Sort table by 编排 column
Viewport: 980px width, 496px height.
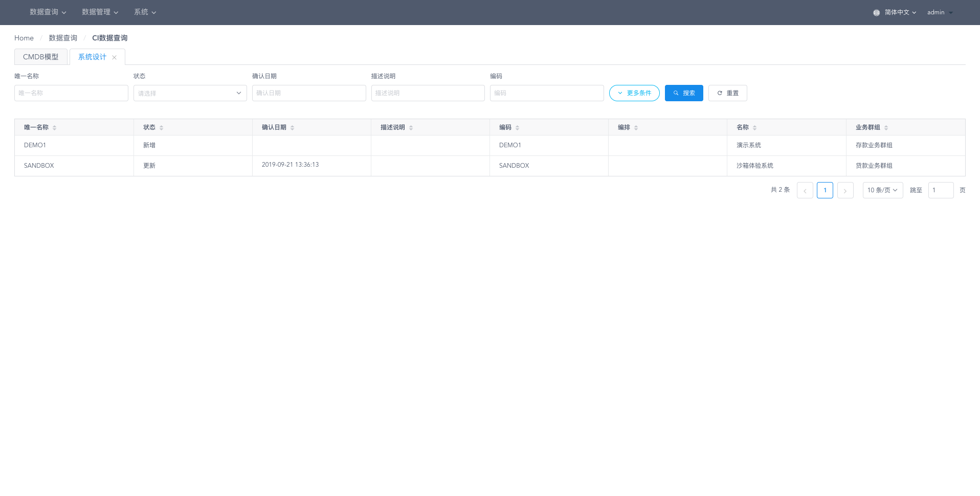click(636, 128)
